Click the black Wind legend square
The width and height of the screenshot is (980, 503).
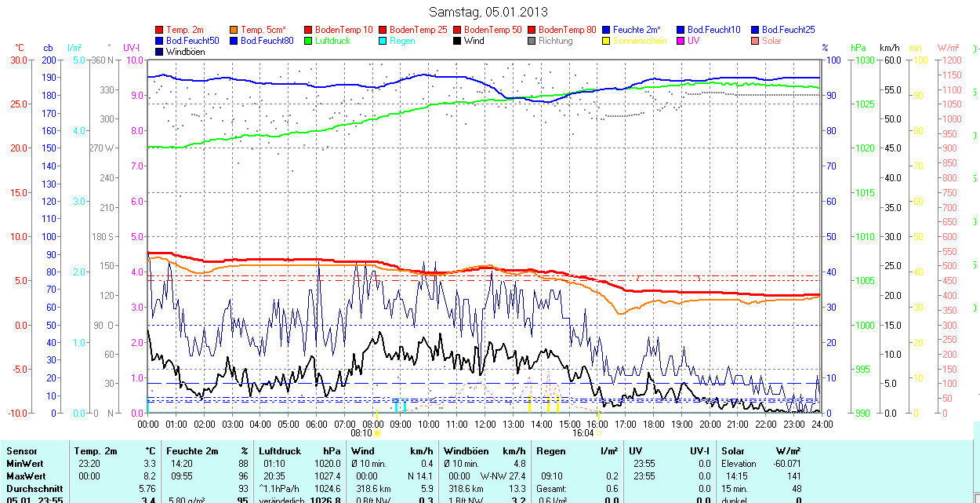(x=457, y=41)
